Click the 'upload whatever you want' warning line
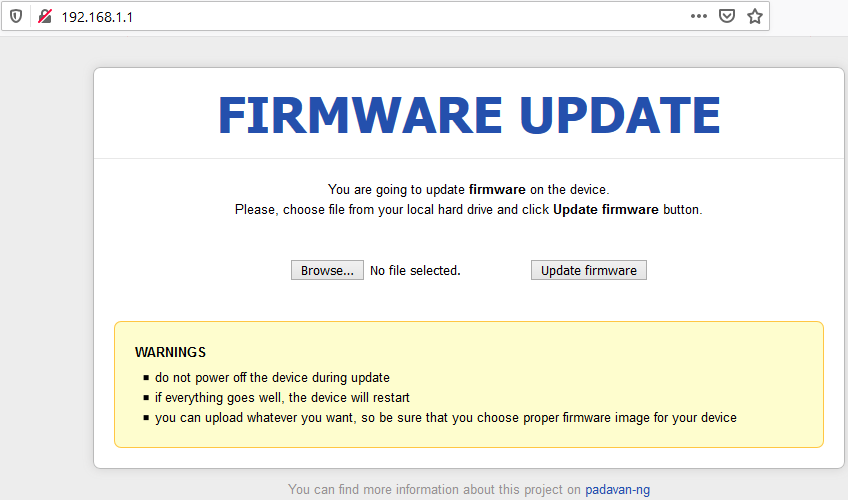 click(x=446, y=417)
